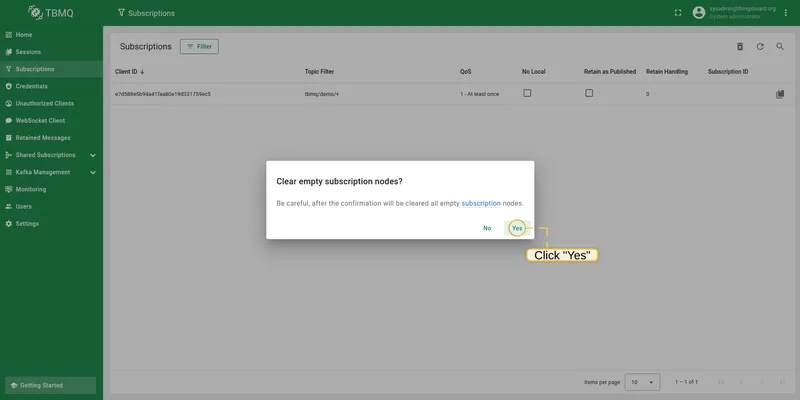Click the "1 - At least once" cell
The height and width of the screenshot is (400, 800).
pos(480,94)
